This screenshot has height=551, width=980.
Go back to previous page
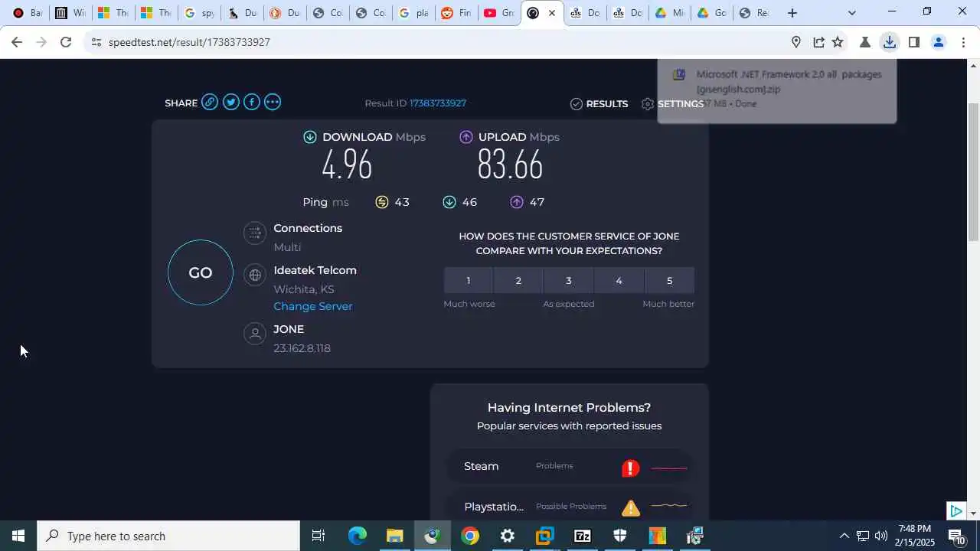click(x=17, y=42)
